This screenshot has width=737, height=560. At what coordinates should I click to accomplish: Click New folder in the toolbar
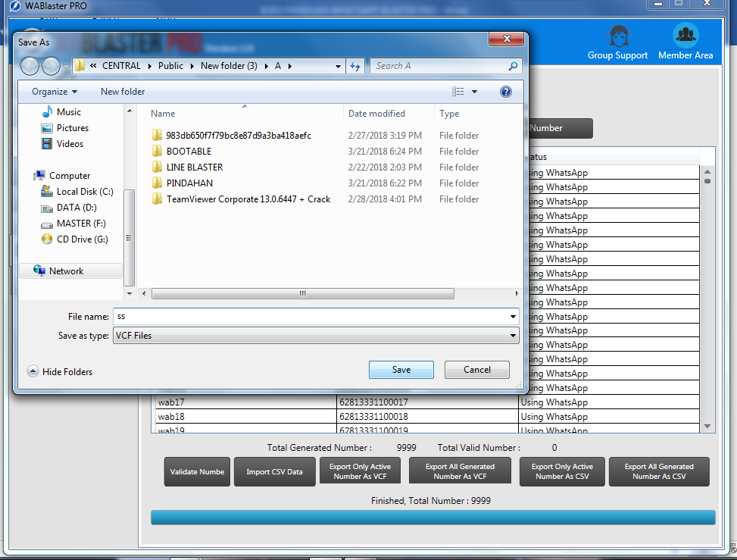123,92
